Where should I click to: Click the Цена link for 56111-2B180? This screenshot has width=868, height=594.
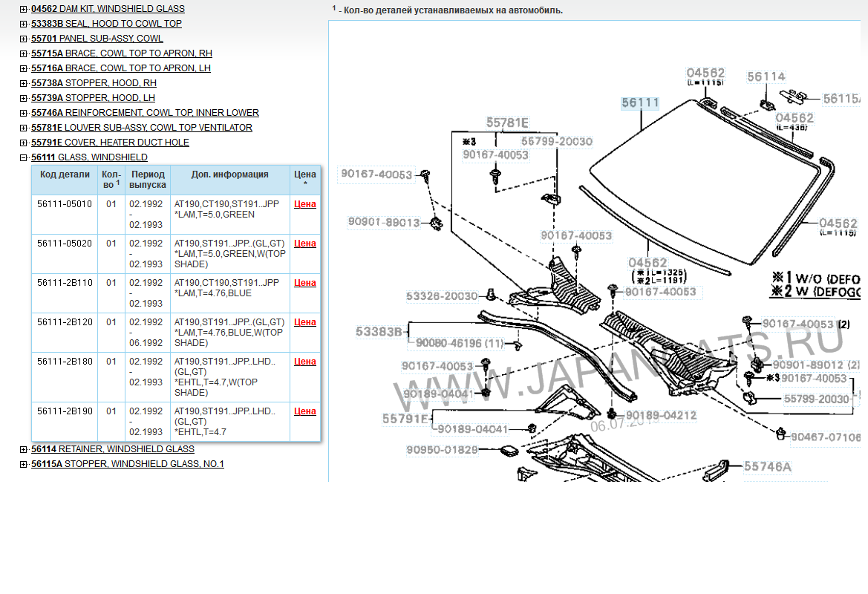[304, 362]
